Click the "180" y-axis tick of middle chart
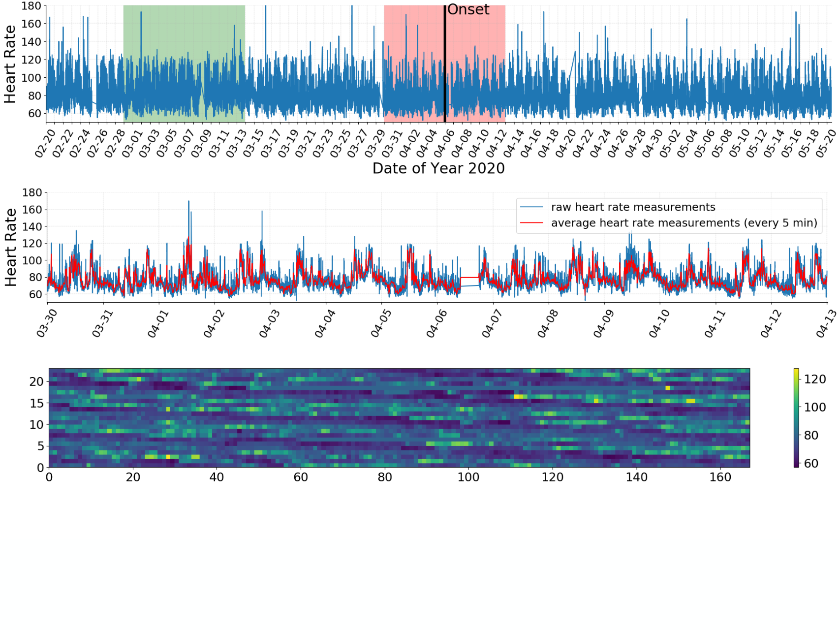The height and width of the screenshot is (630, 840). (32, 192)
